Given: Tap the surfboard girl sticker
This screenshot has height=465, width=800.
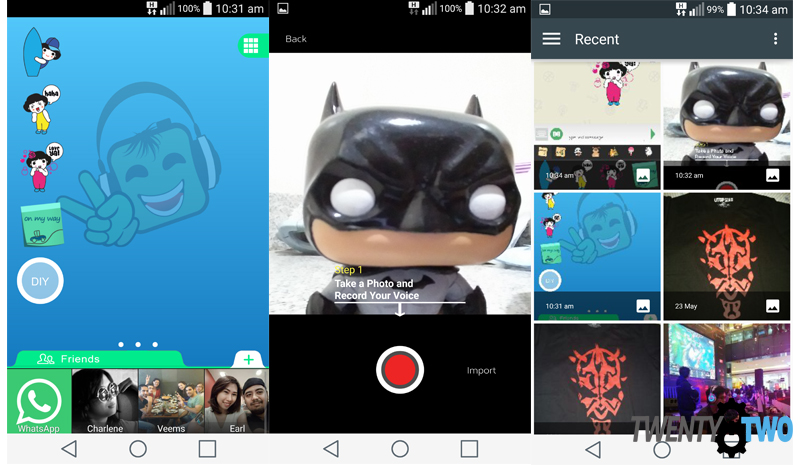Looking at the screenshot, I should pyautogui.click(x=41, y=52).
